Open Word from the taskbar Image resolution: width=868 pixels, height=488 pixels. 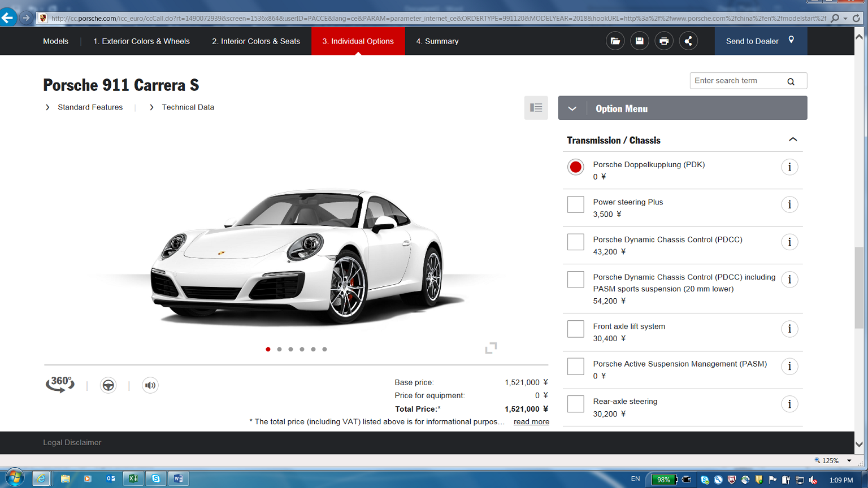[x=178, y=478]
